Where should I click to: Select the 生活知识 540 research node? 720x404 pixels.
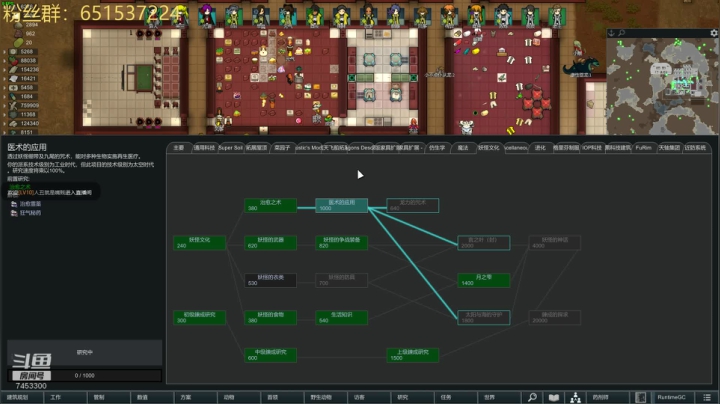(342, 318)
